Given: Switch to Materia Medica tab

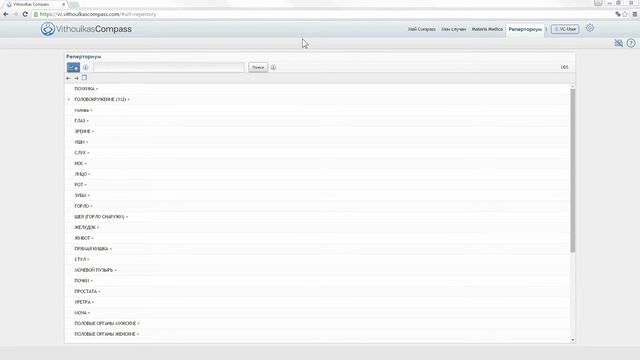Looking at the screenshot, I should [487, 29].
